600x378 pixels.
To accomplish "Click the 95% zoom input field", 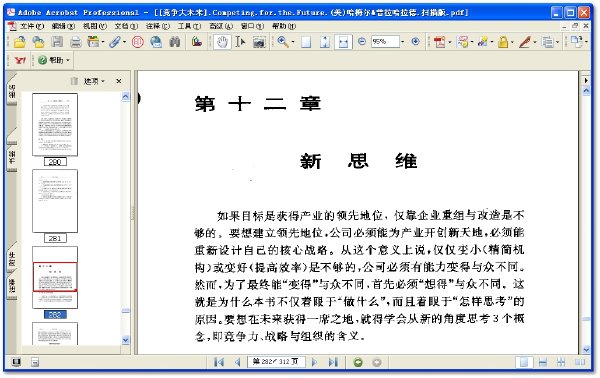I will 385,42.
